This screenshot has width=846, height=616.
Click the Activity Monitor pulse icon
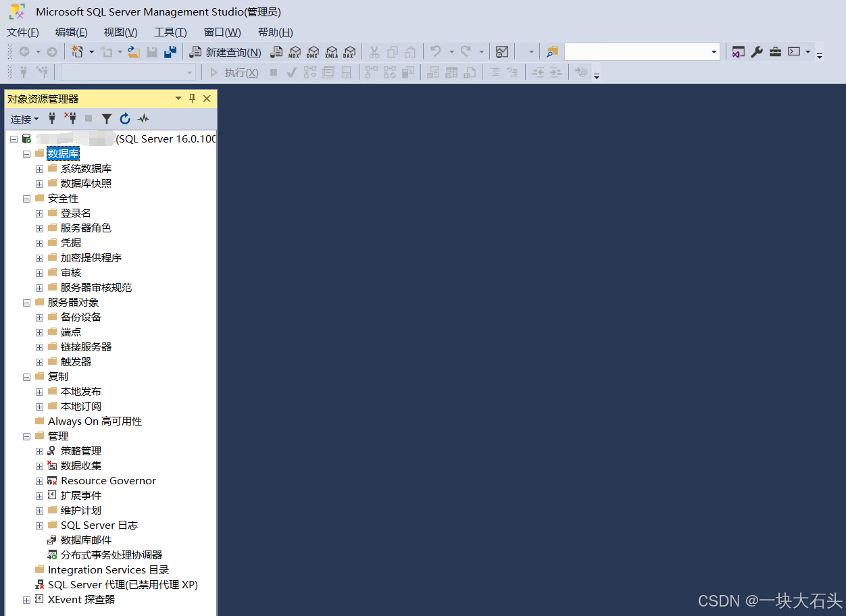tap(143, 119)
